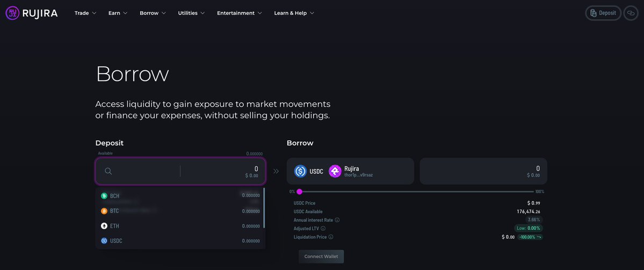
Task: Click the borrow amount input field
Action: coord(483,171)
